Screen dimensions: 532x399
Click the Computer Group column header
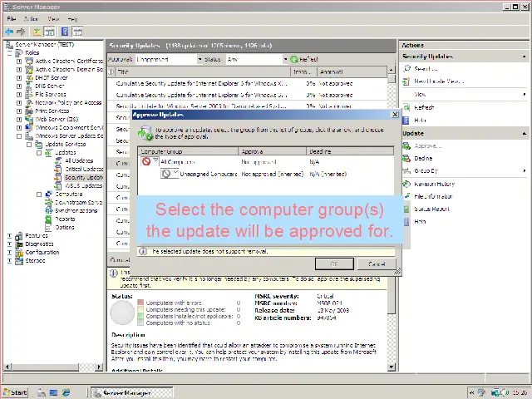pyautogui.click(x=188, y=151)
